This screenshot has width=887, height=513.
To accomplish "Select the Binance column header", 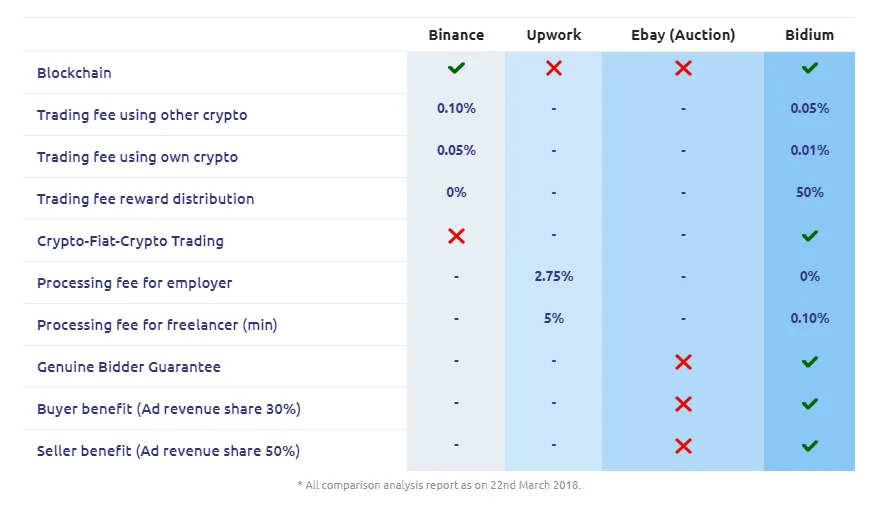I will coord(456,35).
